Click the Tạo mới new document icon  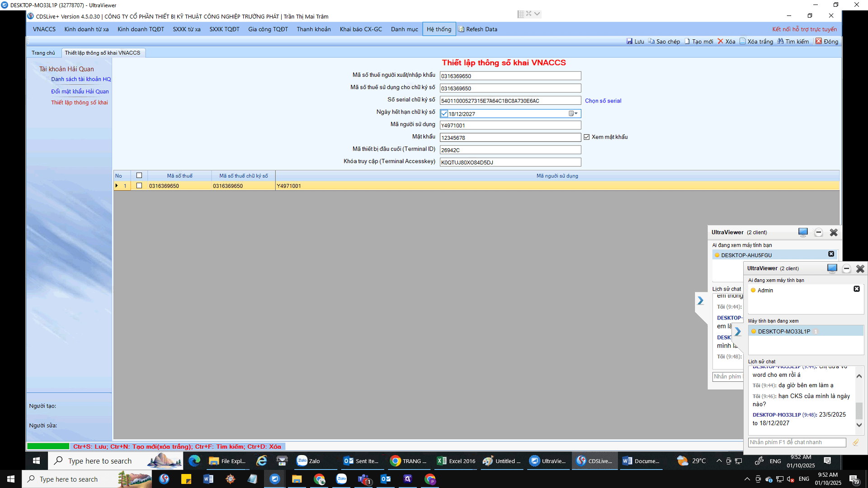pyautogui.click(x=687, y=41)
